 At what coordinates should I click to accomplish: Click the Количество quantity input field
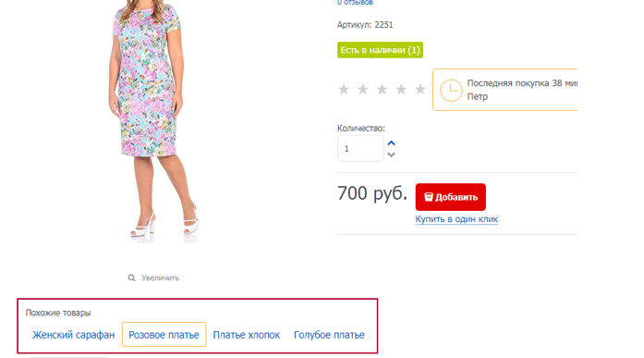point(360,148)
